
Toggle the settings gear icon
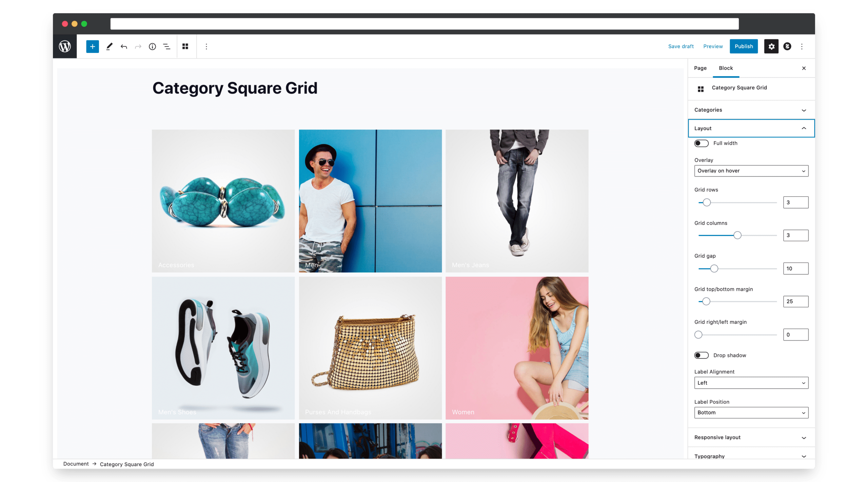771,46
